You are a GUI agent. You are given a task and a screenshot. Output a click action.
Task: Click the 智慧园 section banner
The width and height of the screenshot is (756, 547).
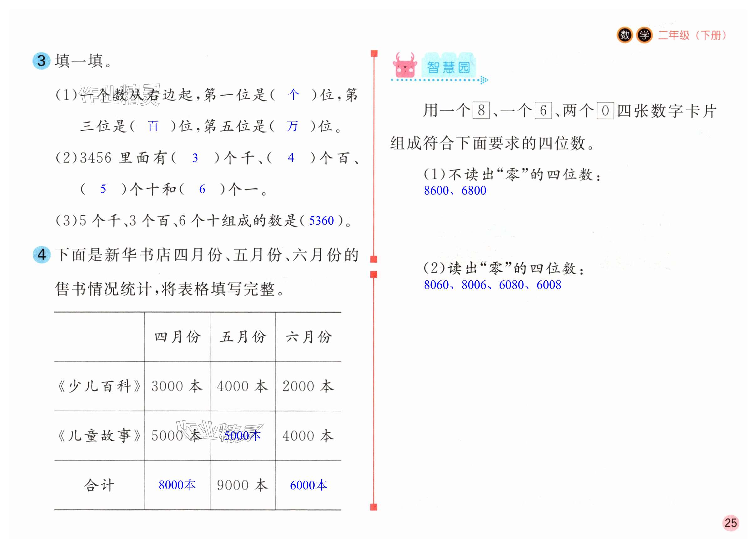(x=448, y=67)
